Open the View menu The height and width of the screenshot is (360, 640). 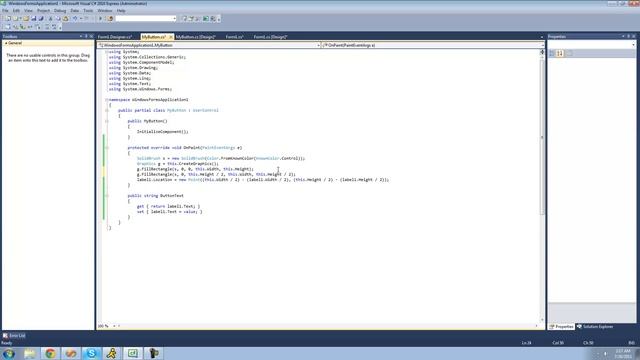(28, 11)
